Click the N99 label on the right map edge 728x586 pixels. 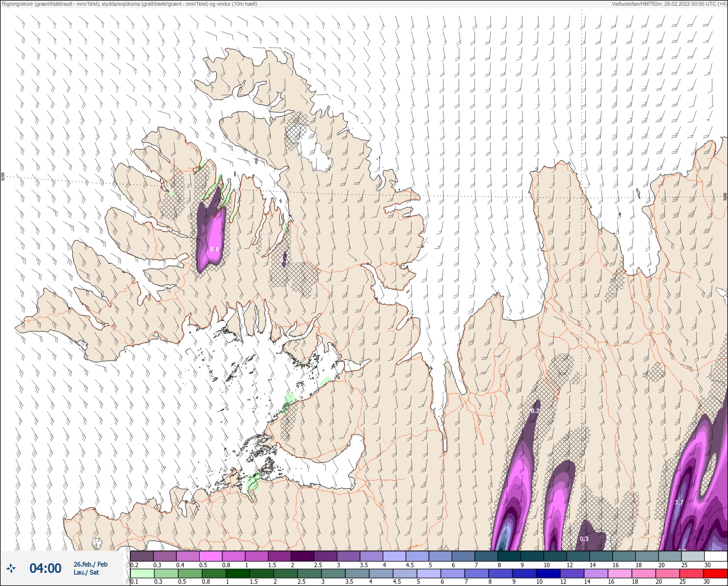coord(725,196)
